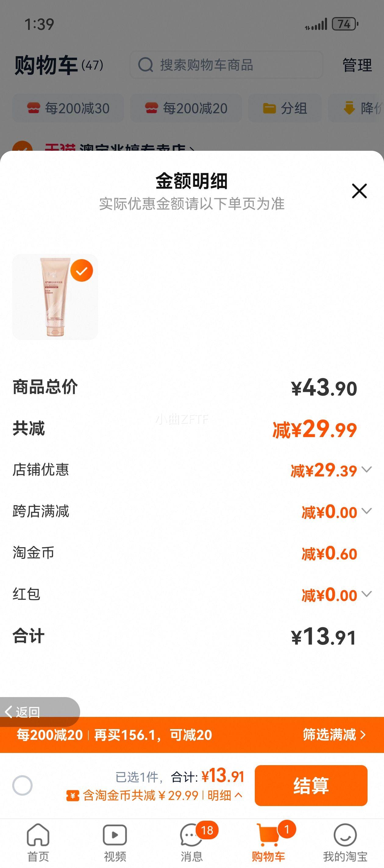Expand the 跨店满减 details chevron
The width and height of the screenshot is (384, 868).
(x=367, y=511)
